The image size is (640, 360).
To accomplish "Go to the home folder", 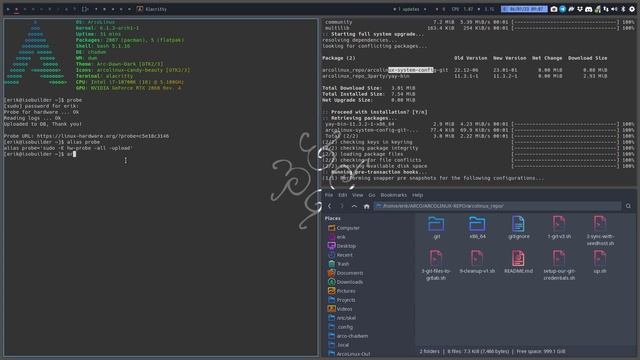I will [367, 206].
